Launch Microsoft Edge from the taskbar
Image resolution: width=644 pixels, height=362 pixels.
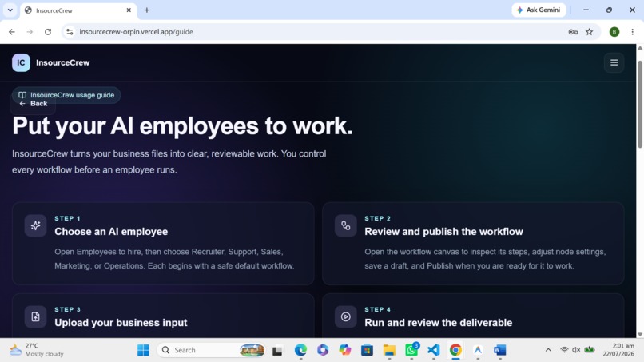point(300,350)
